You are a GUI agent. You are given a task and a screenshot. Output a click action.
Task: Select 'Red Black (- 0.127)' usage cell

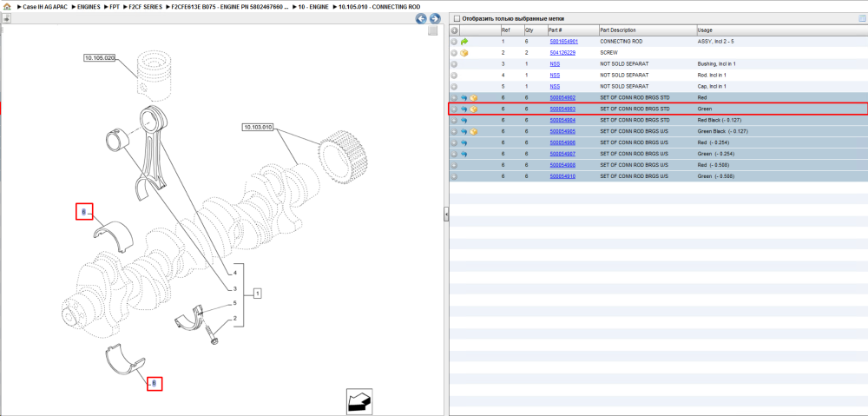pos(720,120)
